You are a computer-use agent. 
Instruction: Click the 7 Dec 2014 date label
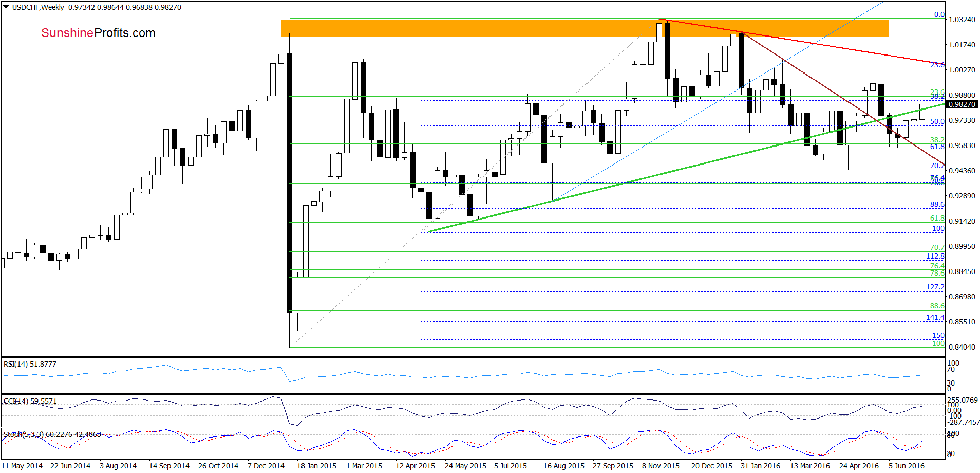coord(266,466)
